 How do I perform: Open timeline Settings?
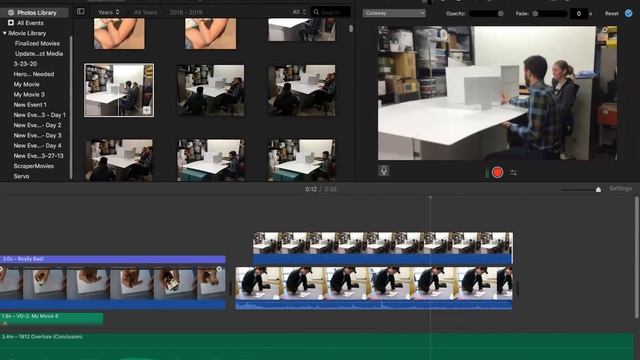(x=620, y=189)
